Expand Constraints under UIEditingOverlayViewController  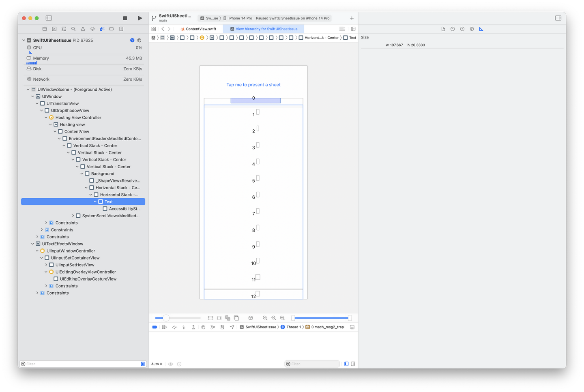pyautogui.click(x=45, y=285)
